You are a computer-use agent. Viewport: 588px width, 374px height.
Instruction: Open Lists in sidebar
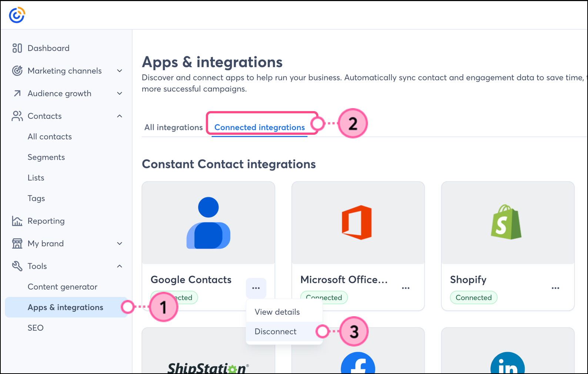coord(36,178)
